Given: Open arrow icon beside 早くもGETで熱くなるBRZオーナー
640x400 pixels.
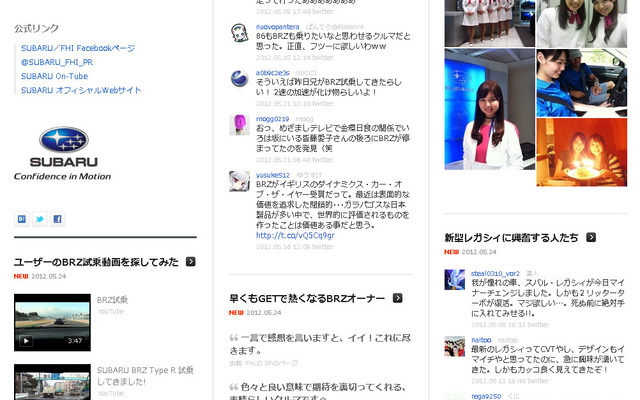Looking at the screenshot, I should 398,298.
